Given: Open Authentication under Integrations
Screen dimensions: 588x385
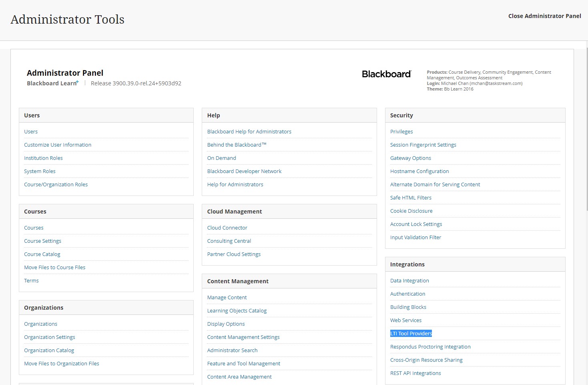Looking at the screenshot, I should [407, 294].
